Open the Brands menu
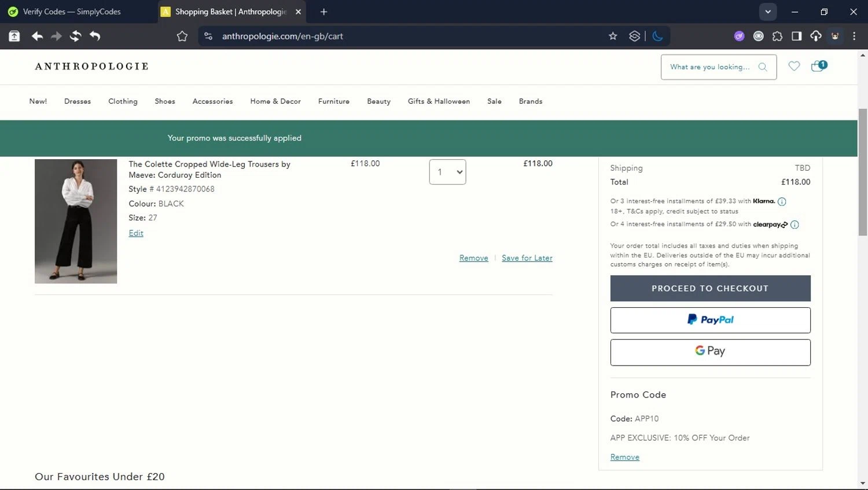868x490 pixels. coord(531,101)
